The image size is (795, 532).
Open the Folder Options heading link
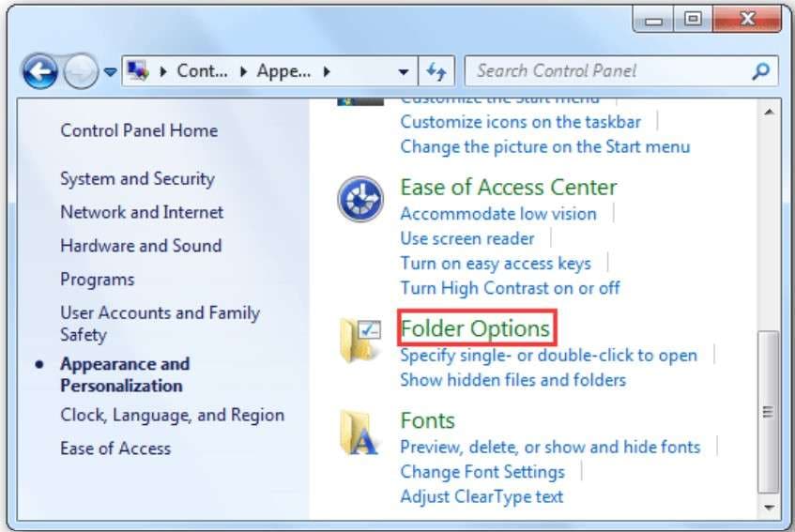click(475, 328)
